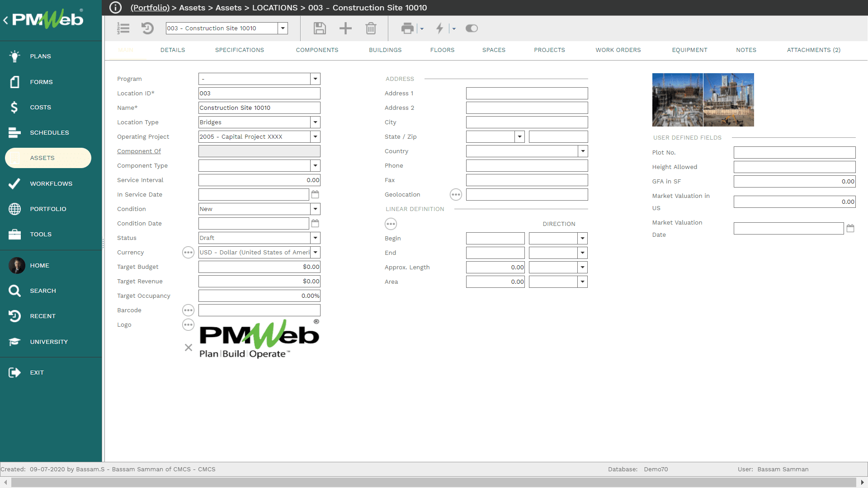Open University in the sidebar
Screen dimensions: 868x488
click(49, 342)
